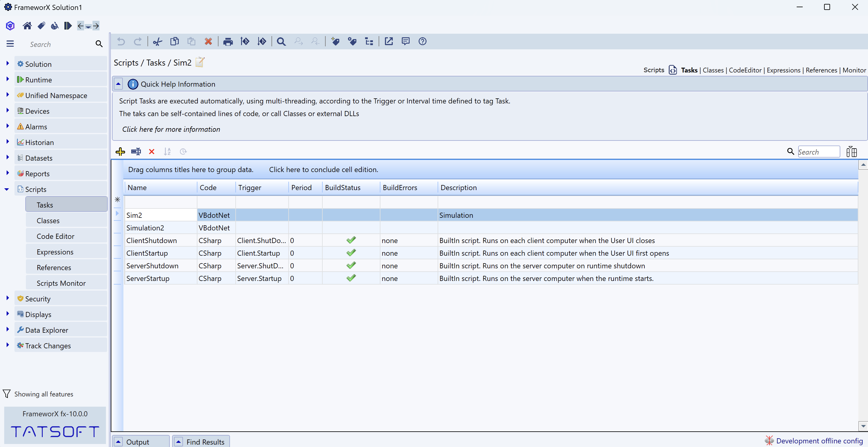
Task: Open Code Editor in Scripts tree
Action: pyautogui.click(x=67, y=236)
